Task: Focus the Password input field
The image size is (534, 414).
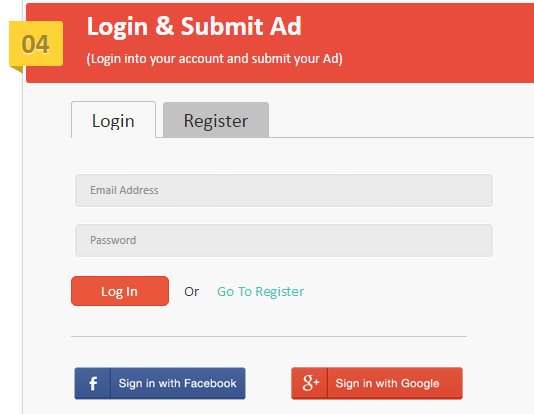Action: click(284, 240)
